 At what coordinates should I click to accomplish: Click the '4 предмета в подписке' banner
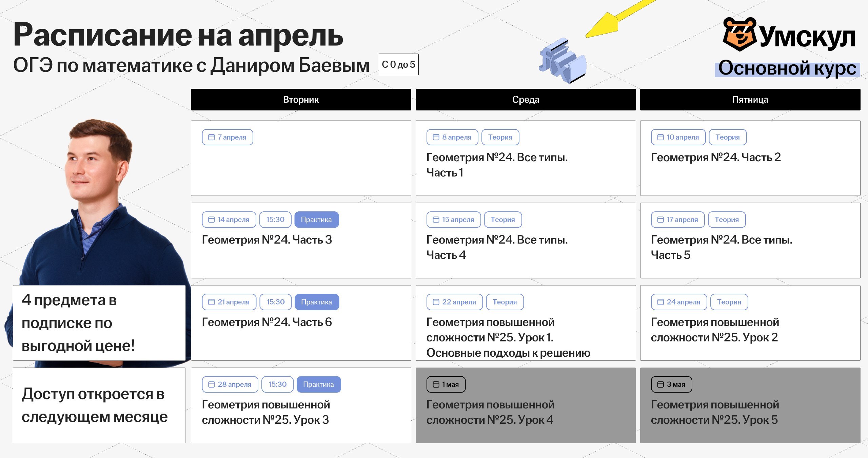(x=99, y=323)
